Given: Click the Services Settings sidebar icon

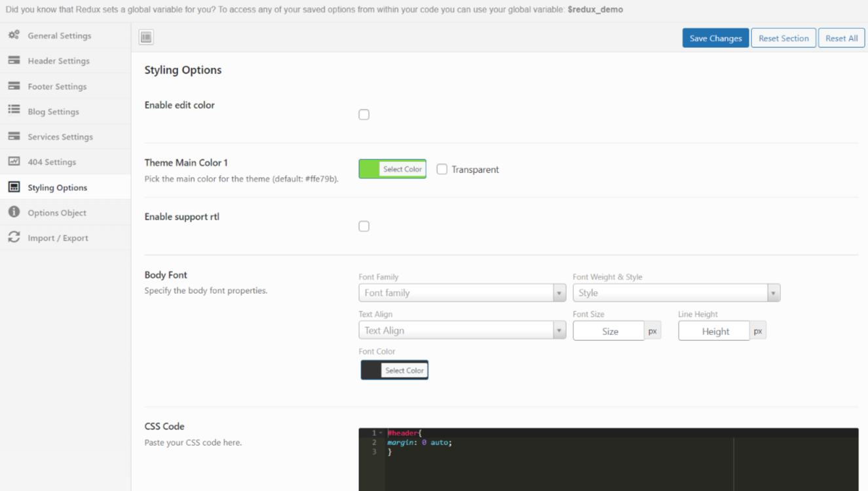Looking at the screenshot, I should (14, 136).
